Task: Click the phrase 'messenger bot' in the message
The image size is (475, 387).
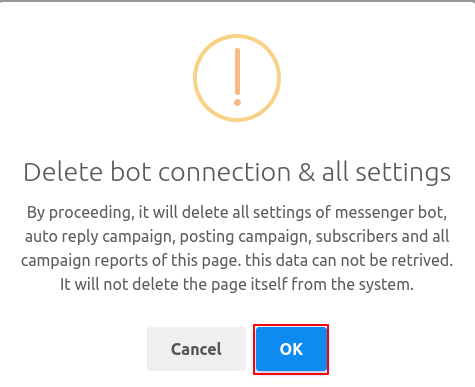Action: (391, 212)
